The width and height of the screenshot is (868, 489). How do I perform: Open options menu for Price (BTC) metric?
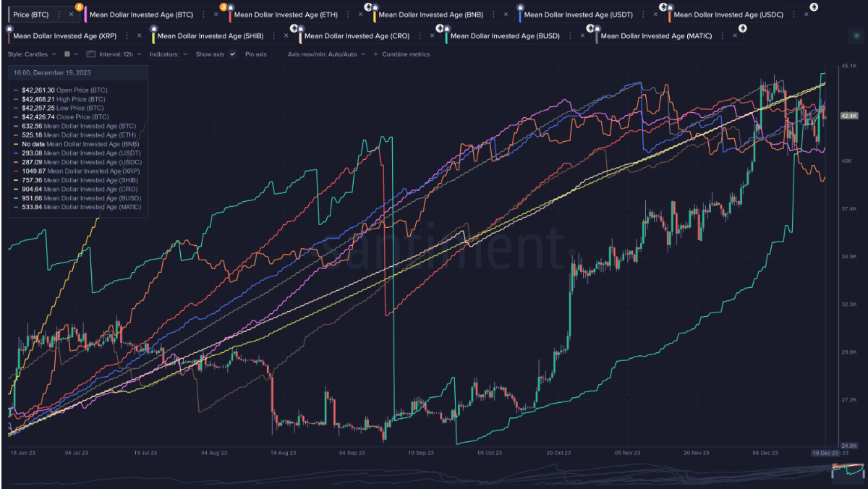pyautogui.click(x=59, y=14)
